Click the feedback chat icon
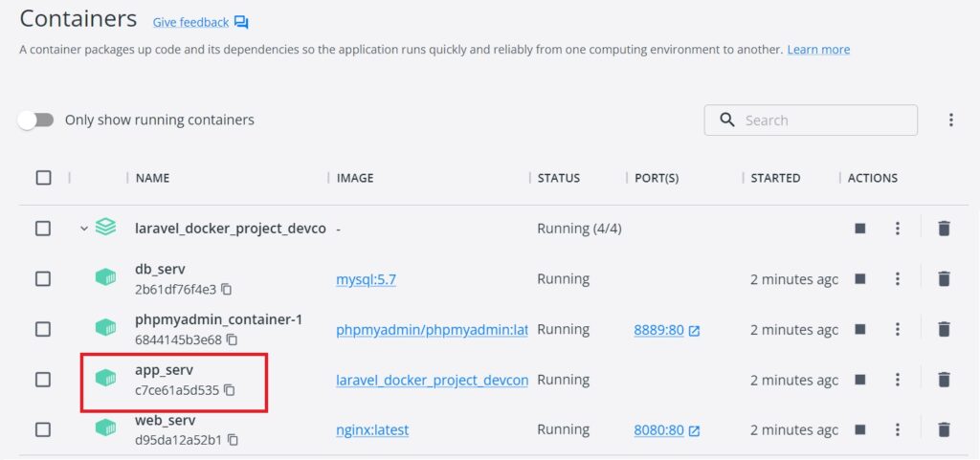Image resolution: width=980 pixels, height=460 pixels. (x=241, y=22)
